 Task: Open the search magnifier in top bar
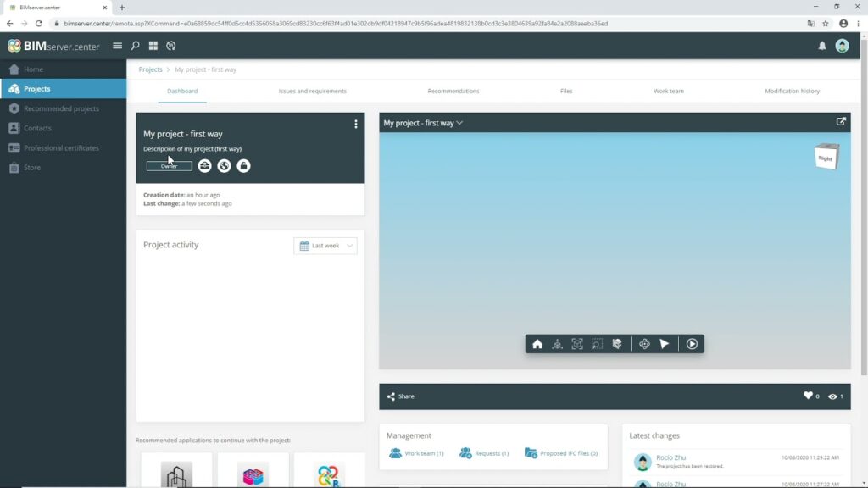click(135, 46)
